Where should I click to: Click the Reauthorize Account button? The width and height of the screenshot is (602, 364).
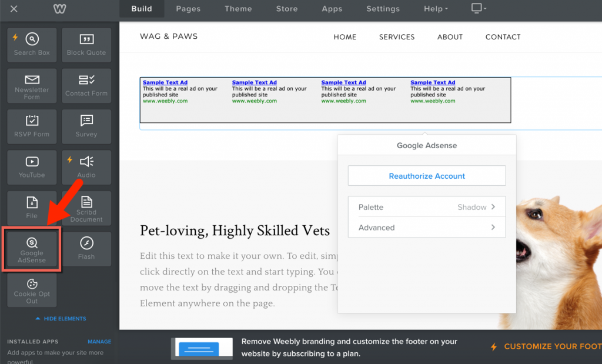pyautogui.click(x=427, y=176)
